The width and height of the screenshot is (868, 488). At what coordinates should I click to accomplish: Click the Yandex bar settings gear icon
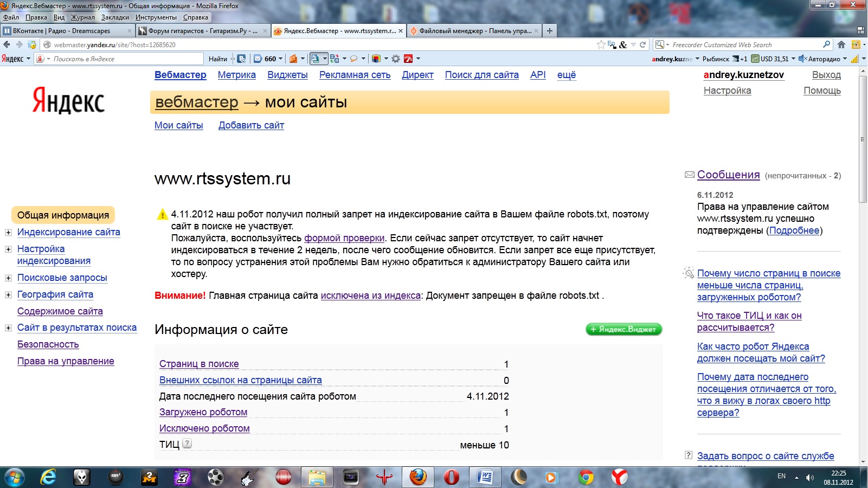396,59
